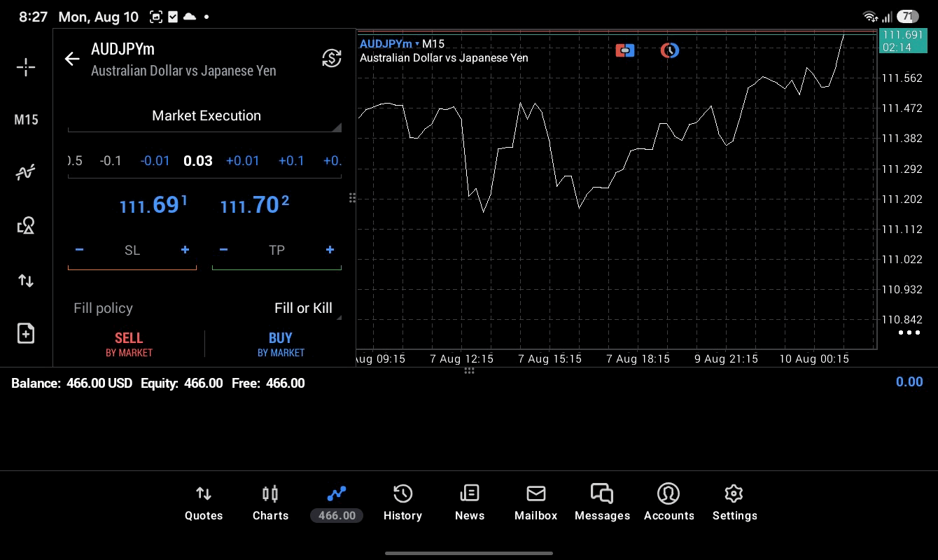Go back using the arrow beside AUDJPYm
938x560 pixels.
click(72, 59)
